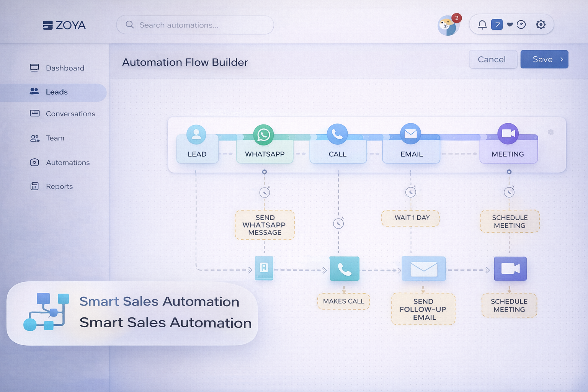Screen dimensions: 588x392
Task: Open Reports using its sidebar icon
Action: (x=34, y=186)
